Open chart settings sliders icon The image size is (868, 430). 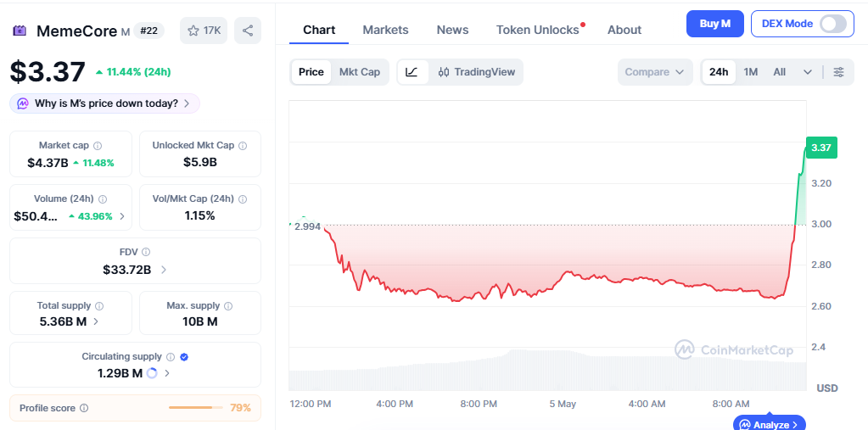pyautogui.click(x=838, y=72)
